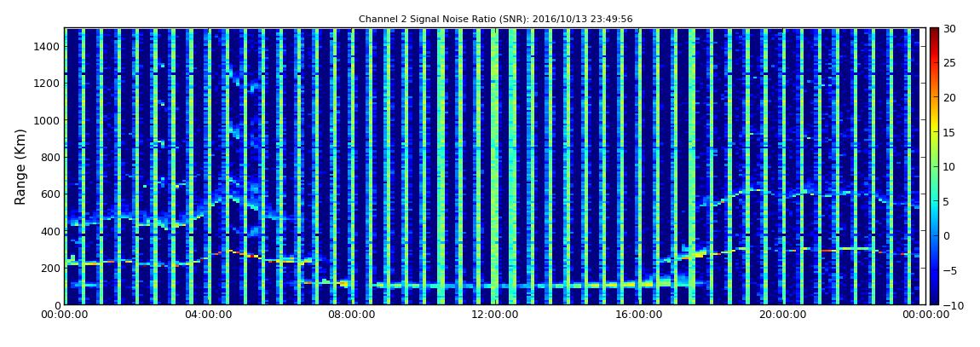Click the 1400 range tick label
The height and width of the screenshot is (347, 980).
coord(48,46)
